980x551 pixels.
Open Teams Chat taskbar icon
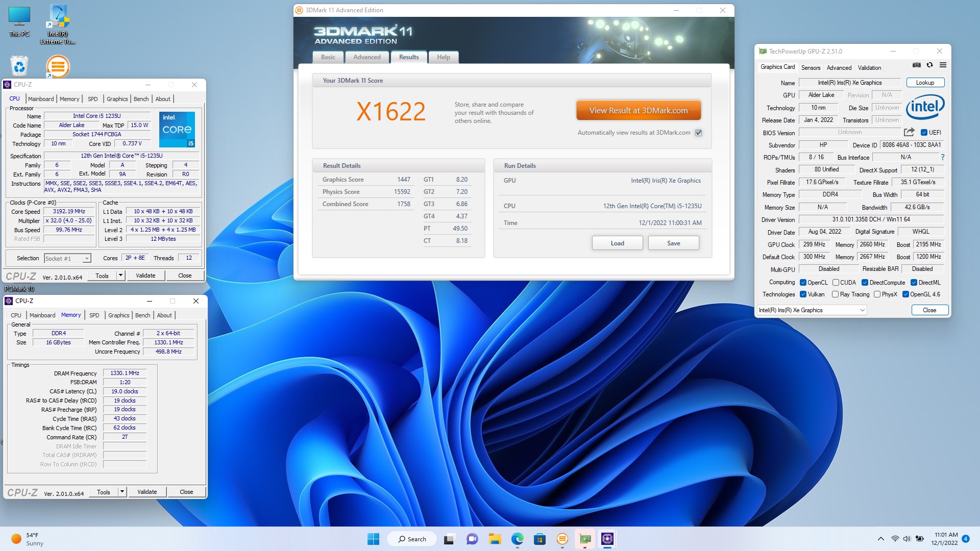click(472, 539)
